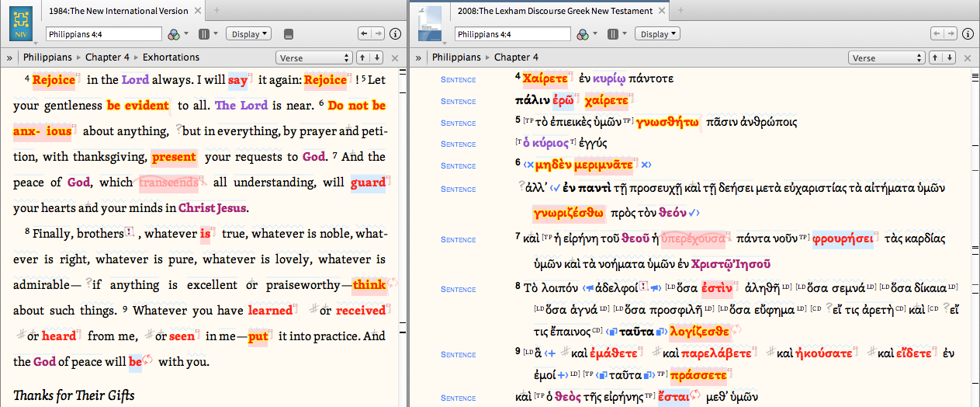Viewport: 980px width, 407px height.
Task: Go back using NIV panel's left arrow
Action: point(364,34)
